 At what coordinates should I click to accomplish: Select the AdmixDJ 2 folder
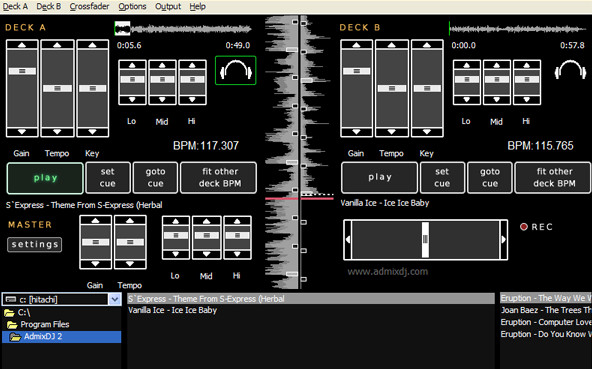pyautogui.click(x=62, y=337)
